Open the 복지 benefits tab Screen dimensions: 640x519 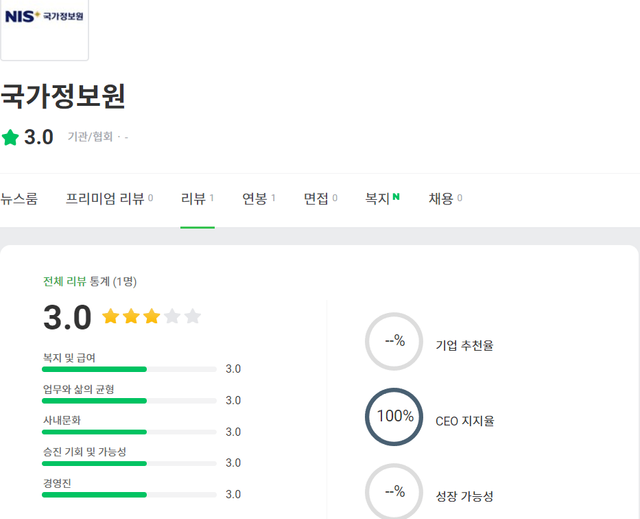(x=377, y=198)
